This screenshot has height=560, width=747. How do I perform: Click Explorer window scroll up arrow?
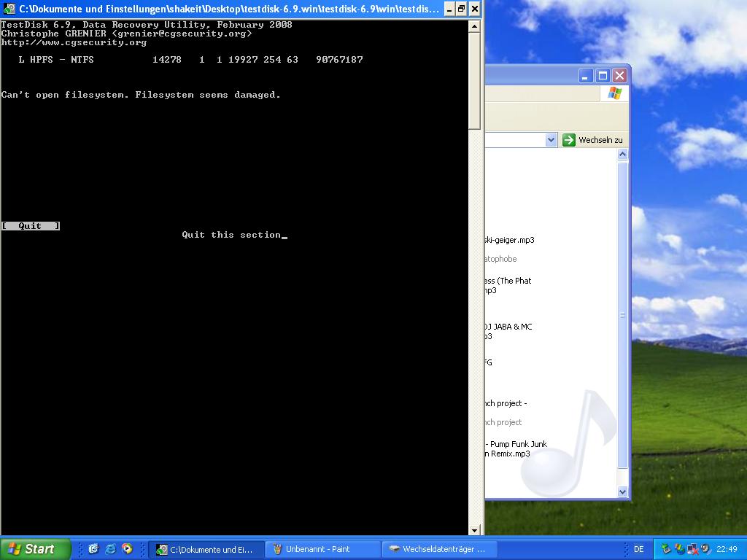[623, 155]
